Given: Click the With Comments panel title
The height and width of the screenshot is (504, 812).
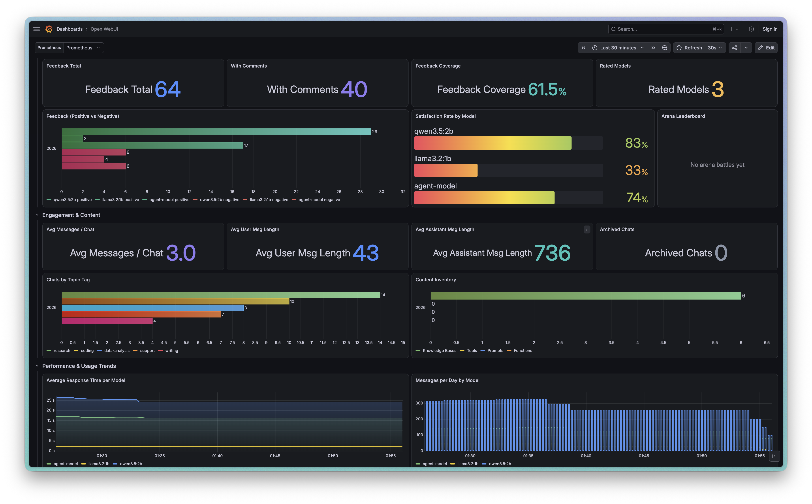Looking at the screenshot, I should tap(249, 66).
